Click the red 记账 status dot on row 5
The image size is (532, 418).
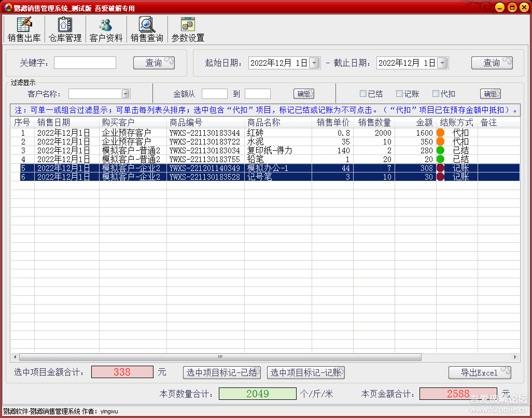tap(441, 168)
